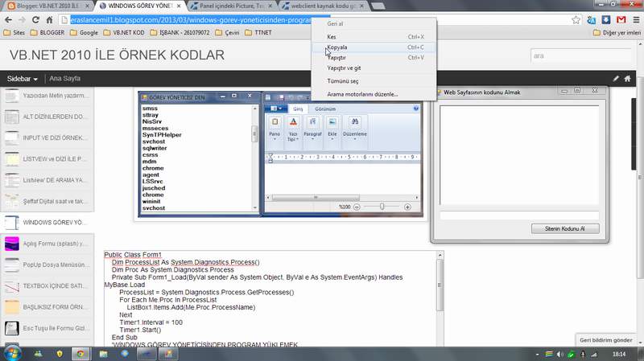Click the blog edit pencil icon
644x361 pixels.
pyautogui.click(x=616, y=78)
